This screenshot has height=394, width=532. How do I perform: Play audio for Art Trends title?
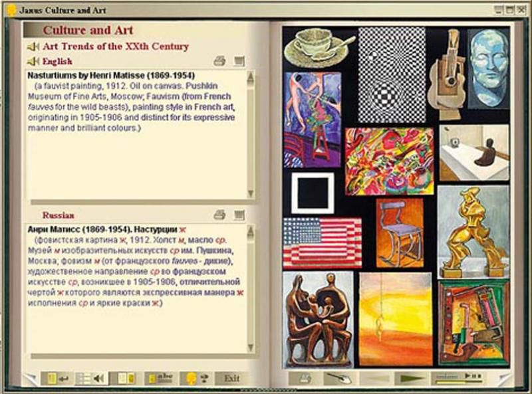(33, 47)
